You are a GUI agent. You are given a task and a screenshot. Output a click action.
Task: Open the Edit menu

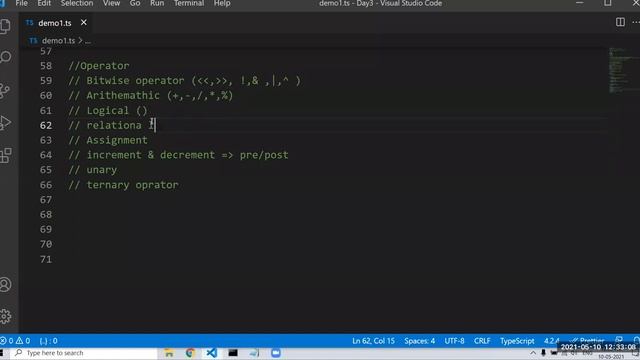(44, 3)
